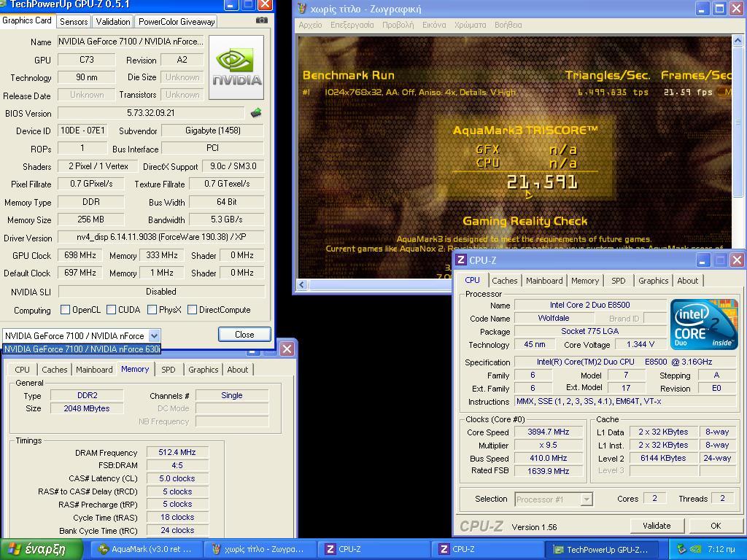Click the safely remove hardware tray icon

point(681,549)
